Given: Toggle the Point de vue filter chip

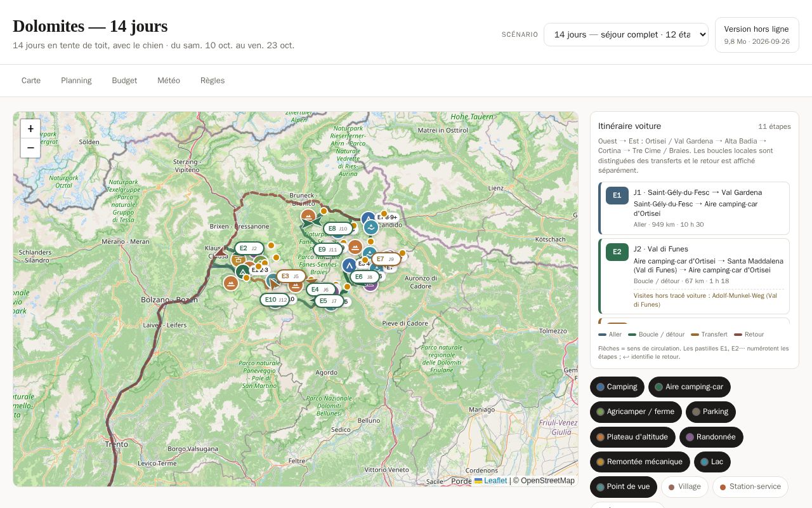Looking at the screenshot, I should tap(624, 486).
